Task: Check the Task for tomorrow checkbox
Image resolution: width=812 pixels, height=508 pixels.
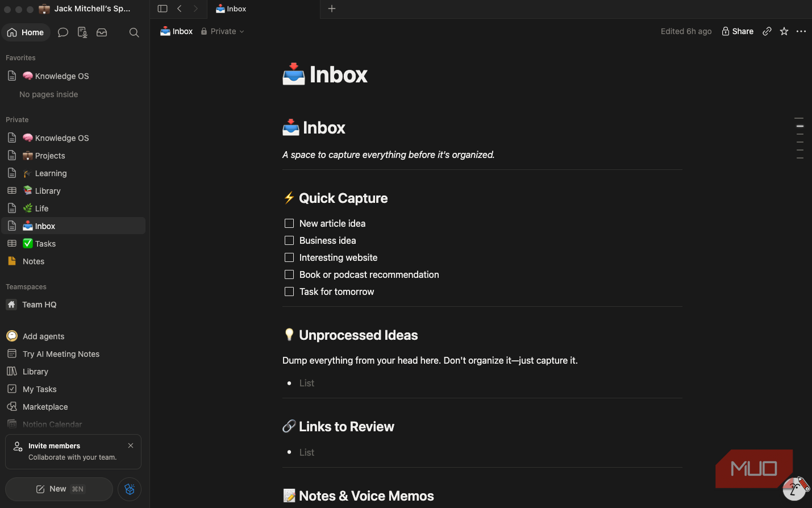Action: click(289, 292)
